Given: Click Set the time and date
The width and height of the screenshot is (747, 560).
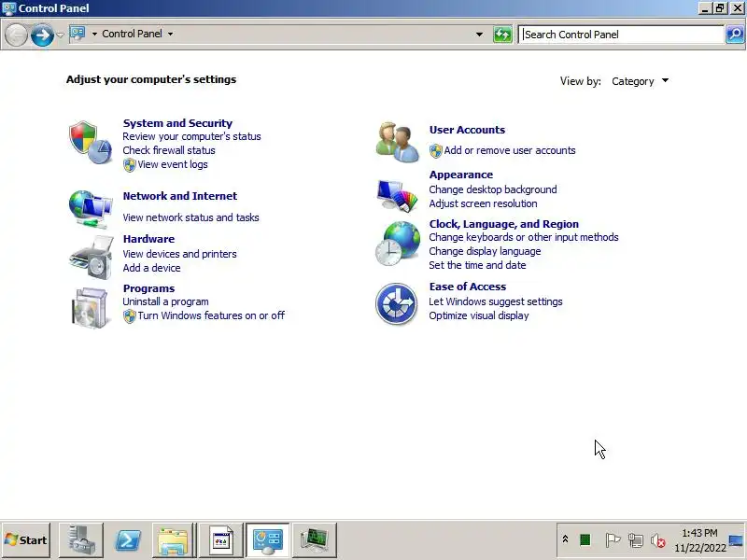Looking at the screenshot, I should [x=477, y=265].
